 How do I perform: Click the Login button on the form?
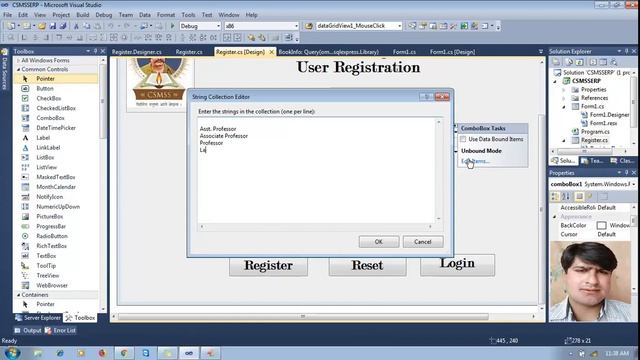(x=457, y=264)
